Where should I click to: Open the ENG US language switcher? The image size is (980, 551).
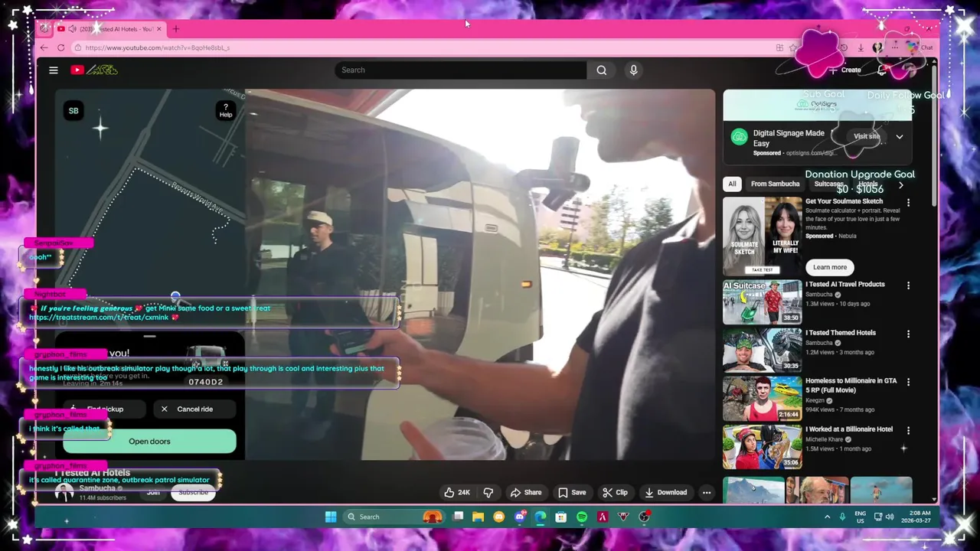tap(860, 517)
